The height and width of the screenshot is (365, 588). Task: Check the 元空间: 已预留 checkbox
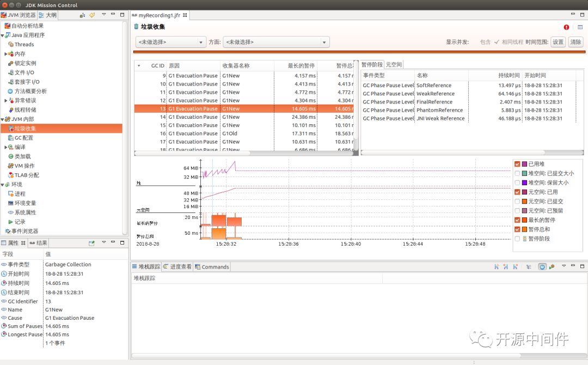point(518,211)
